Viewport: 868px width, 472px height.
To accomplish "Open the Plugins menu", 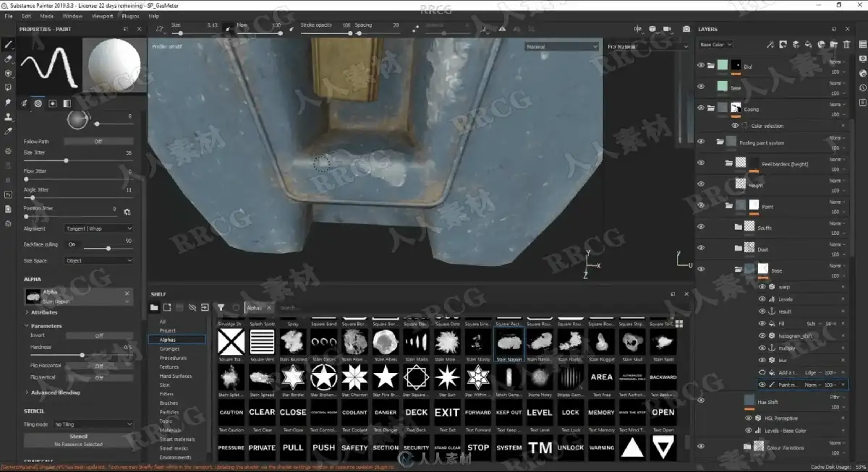I will tap(131, 15).
